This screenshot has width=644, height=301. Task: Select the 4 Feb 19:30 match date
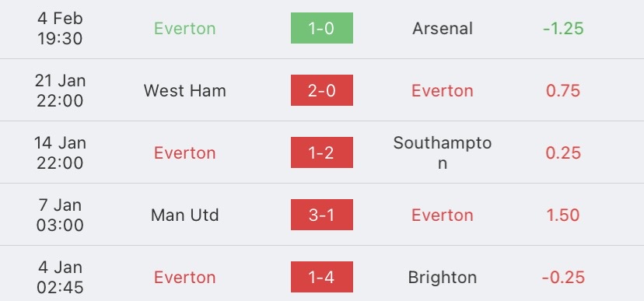[61, 28]
